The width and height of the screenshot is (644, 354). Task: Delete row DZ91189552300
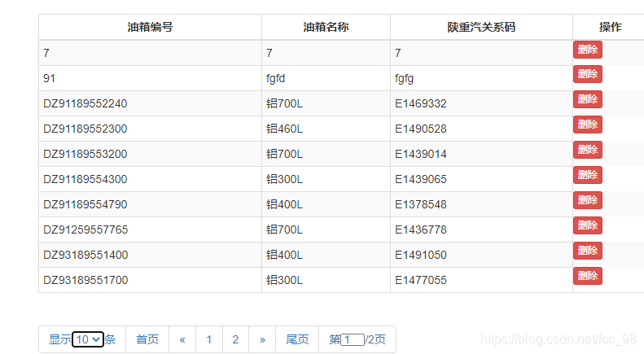click(x=587, y=125)
